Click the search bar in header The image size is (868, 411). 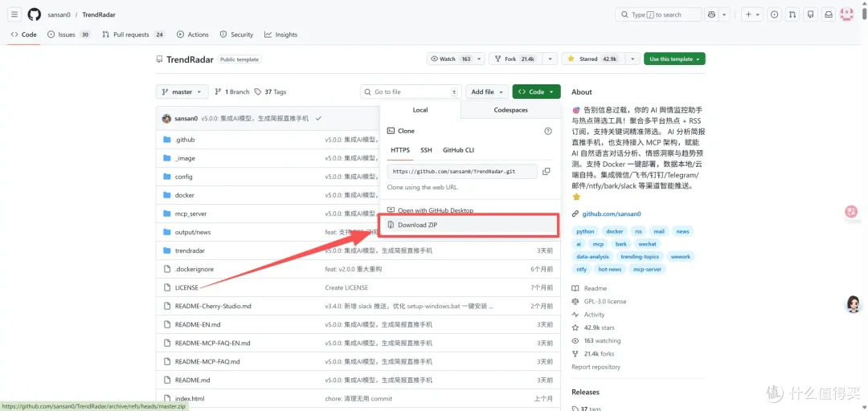657,14
